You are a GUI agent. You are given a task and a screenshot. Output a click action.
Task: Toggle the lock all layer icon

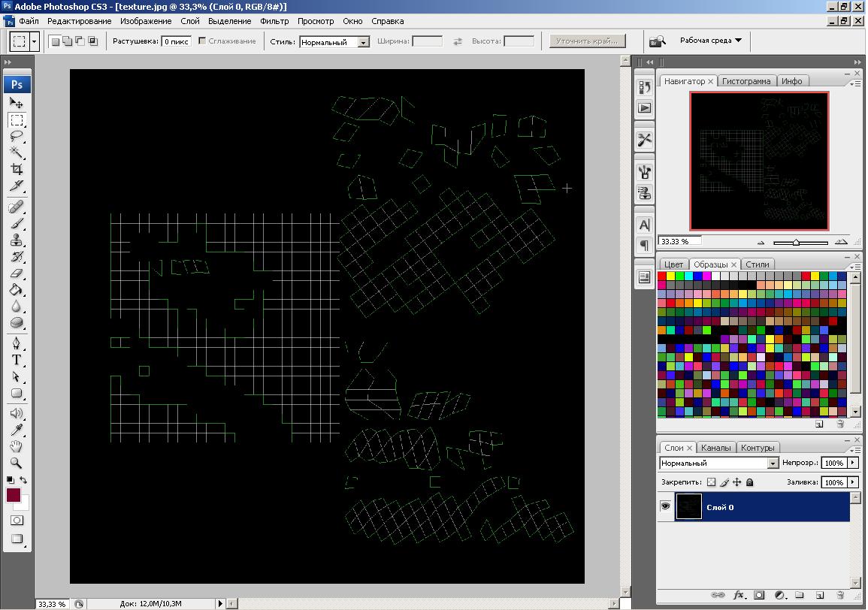click(x=749, y=482)
